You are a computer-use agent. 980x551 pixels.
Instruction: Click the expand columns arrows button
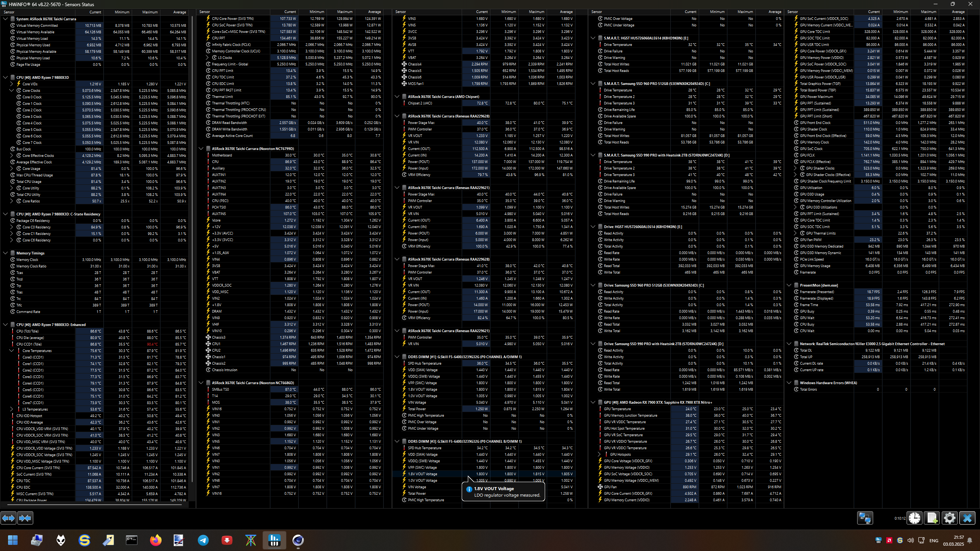coord(8,518)
